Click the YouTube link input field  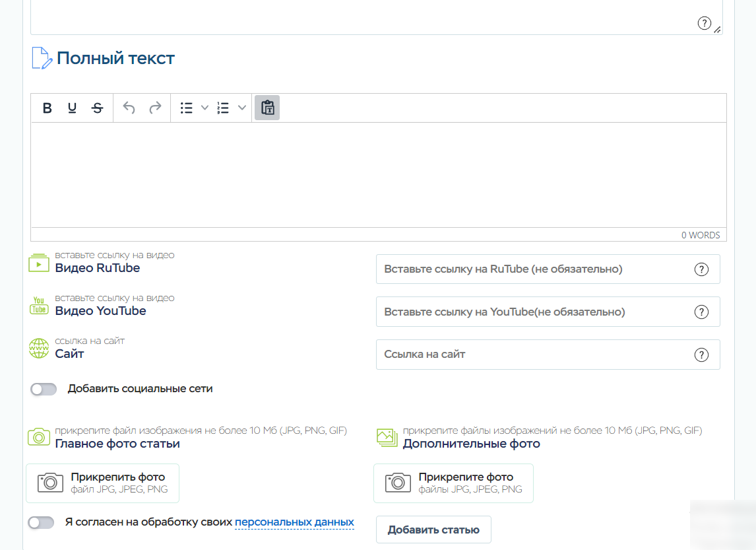click(x=534, y=312)
